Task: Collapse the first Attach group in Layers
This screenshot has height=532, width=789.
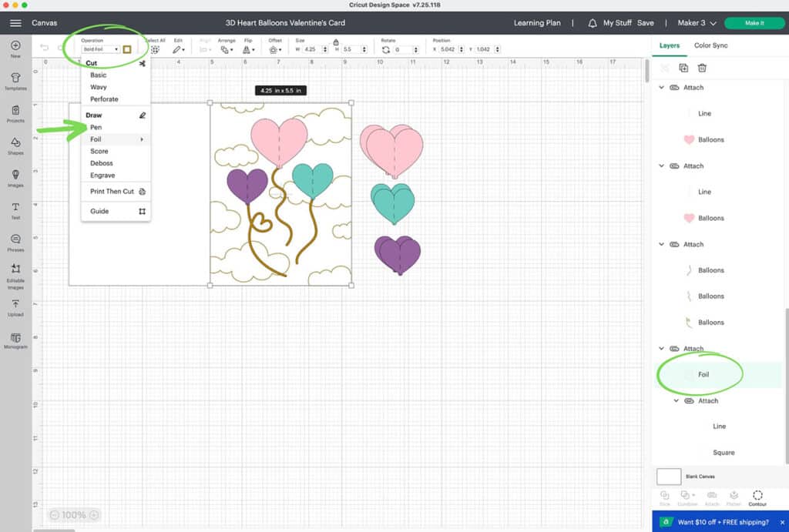Action: (x=661, y=87)
